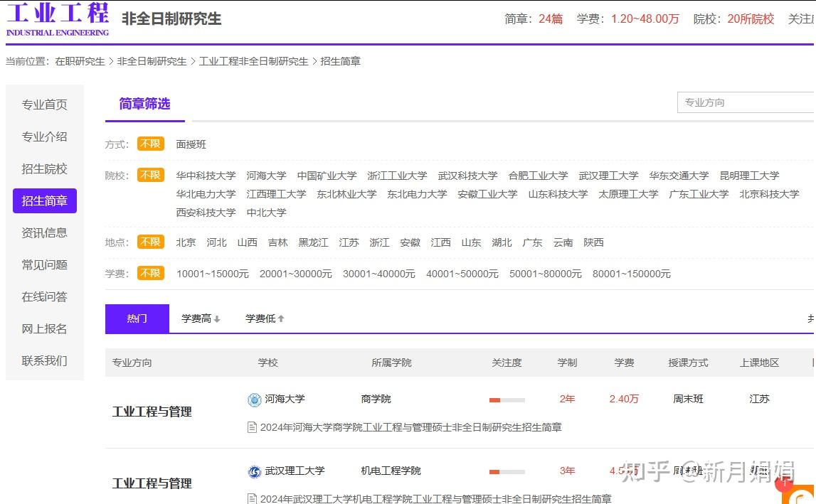Filter schools by 华东交通大学
816x504 pixels.
(x=679, y=176)
